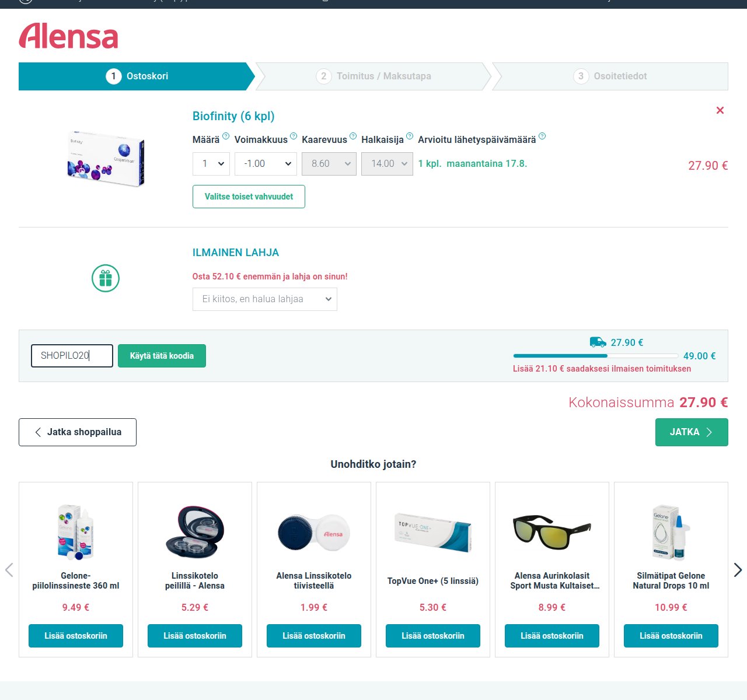Open the TopVue One+ (5 linssiä) title
This screenshot has width=747, height=700.
(433, 581)
